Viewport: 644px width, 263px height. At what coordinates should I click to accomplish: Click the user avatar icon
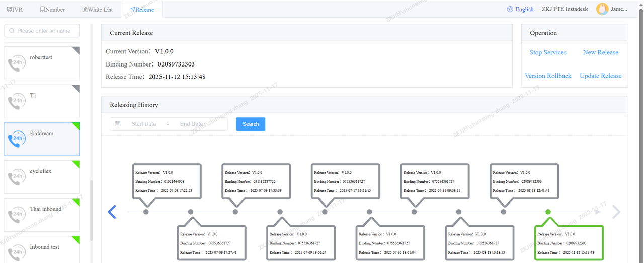(602, 9)
